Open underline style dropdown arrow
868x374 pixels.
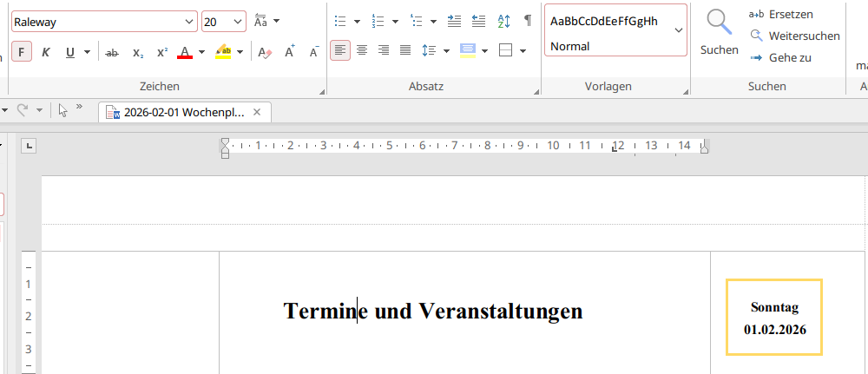coord(88,52)
